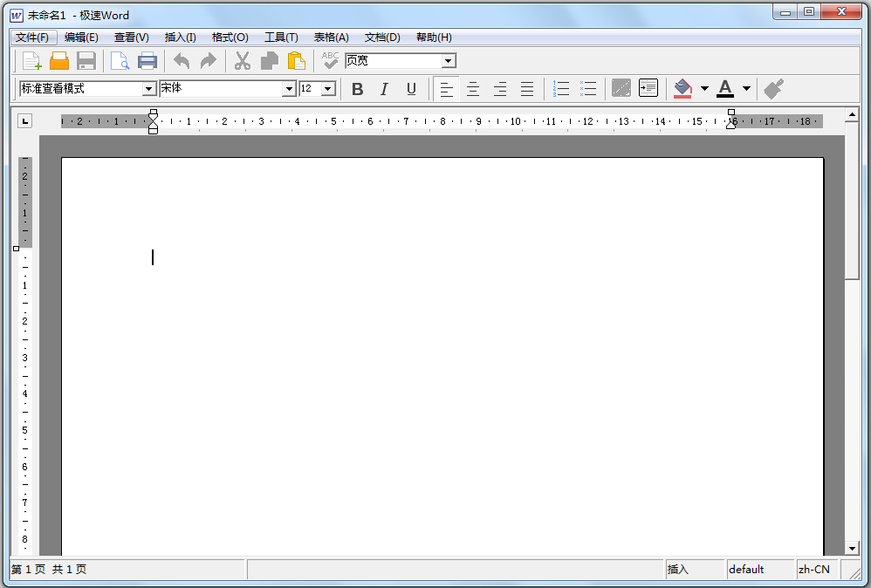871x588 pixels.
Task: Toggle bold text formatting
Action: pyautogui.click(x=357, y=88)
